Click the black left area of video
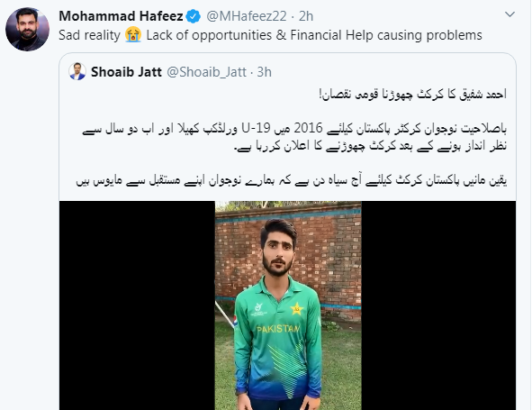The image size is (532, 410). 137,305
